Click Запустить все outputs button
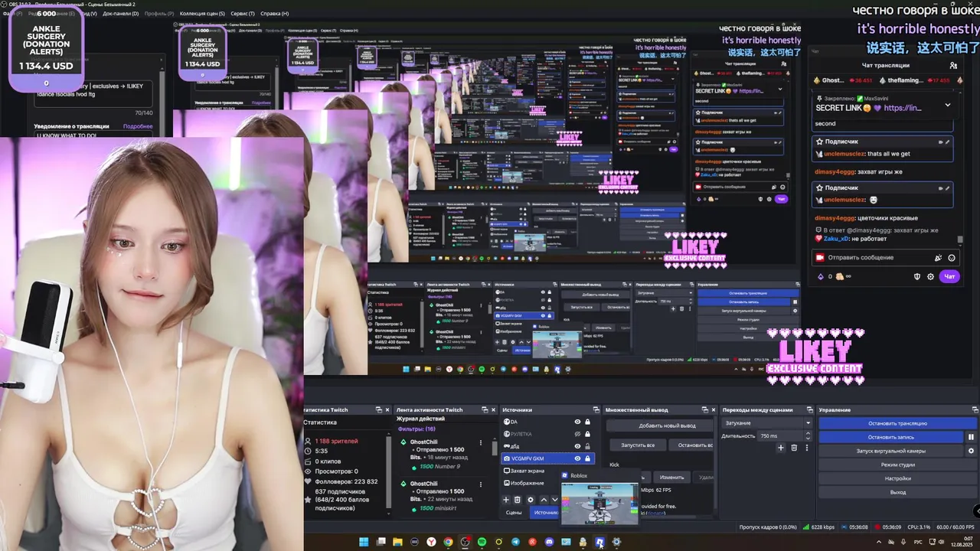 coord(638,445)
